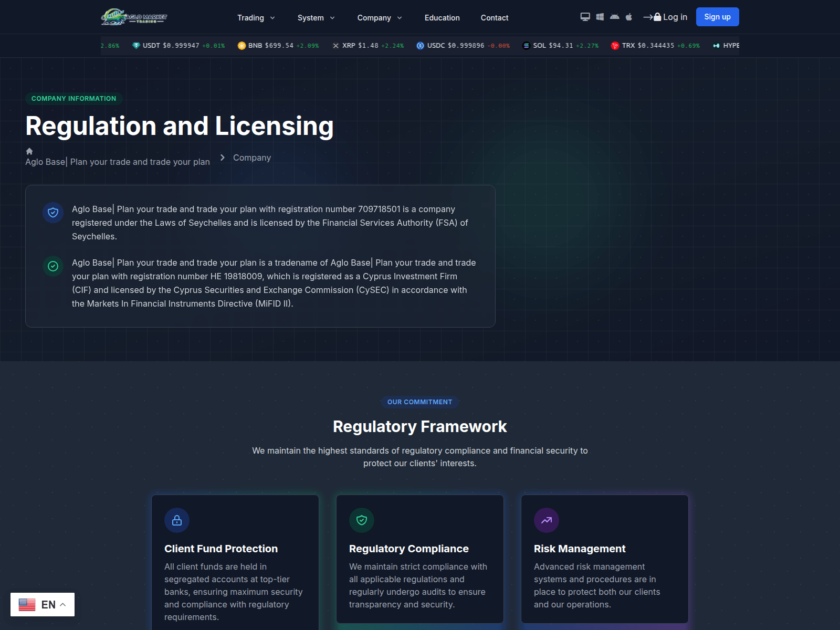Image resolution: width=840 pixels, height=630 pixels.
Task: Open the EN language selector
Action: click(x=43, y=604)
